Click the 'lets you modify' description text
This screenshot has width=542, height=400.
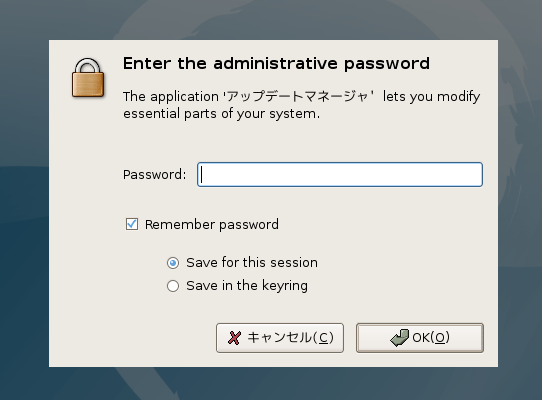(x=431, y=97)
